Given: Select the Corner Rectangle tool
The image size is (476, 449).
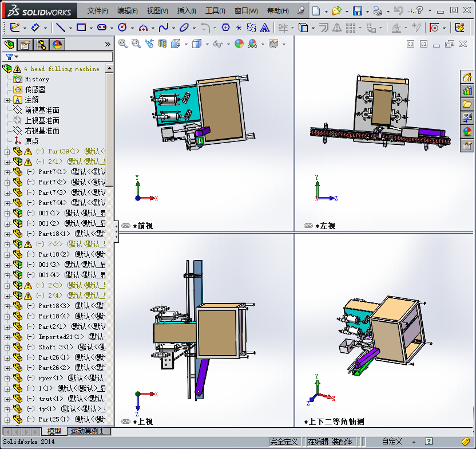Looking at the screenshot, I should pyautogui.click(x=81, y=27).
